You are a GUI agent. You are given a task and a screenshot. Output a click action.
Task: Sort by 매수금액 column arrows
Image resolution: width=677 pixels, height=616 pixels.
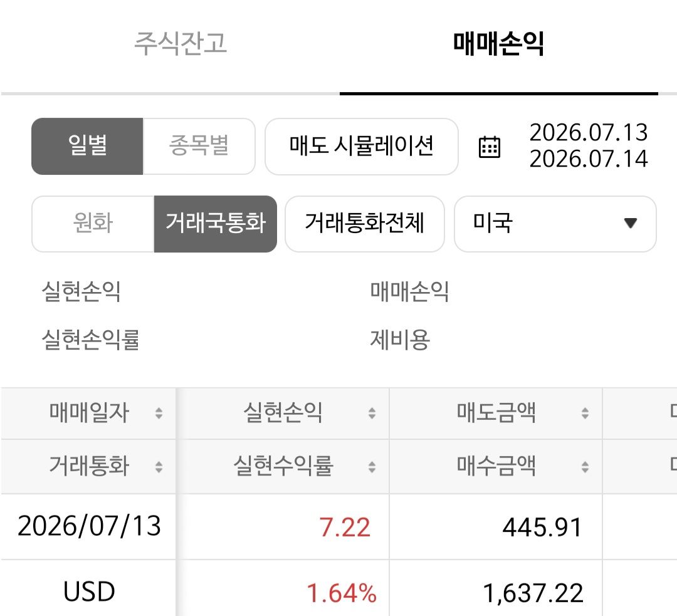pyautogui.click(x=585, y=467)
